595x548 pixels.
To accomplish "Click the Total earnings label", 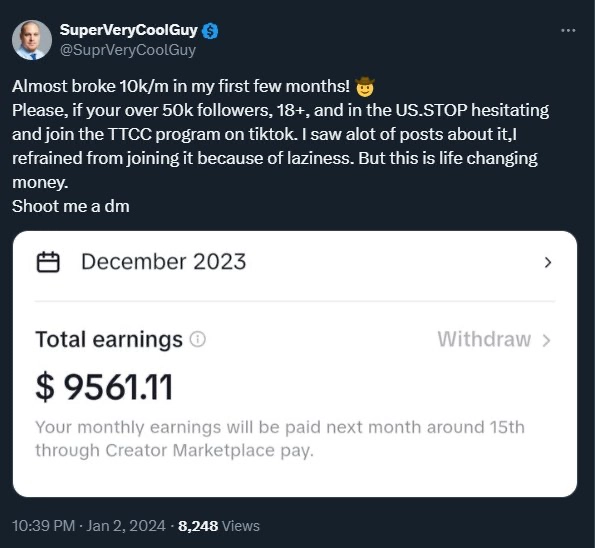I will click(x=109, y=339).
